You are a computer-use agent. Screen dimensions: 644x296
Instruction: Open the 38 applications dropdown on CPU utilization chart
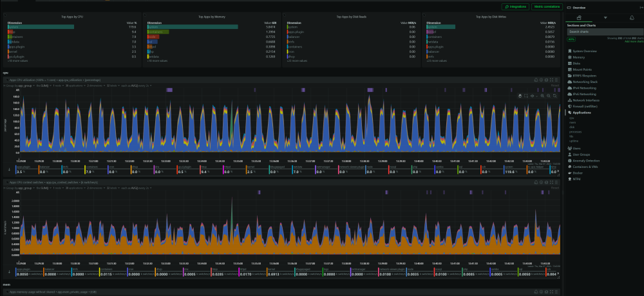(x=75, y=86)
